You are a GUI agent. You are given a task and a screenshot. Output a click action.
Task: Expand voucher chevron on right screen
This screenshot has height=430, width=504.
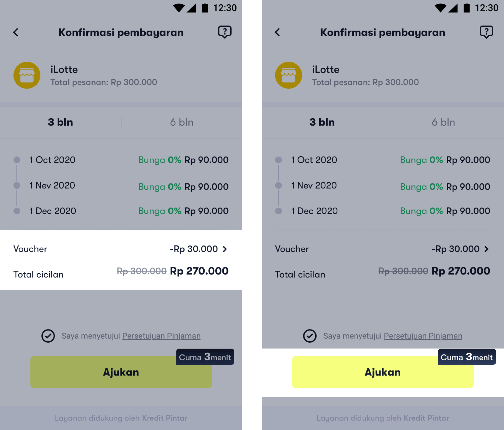coord(486,249)
